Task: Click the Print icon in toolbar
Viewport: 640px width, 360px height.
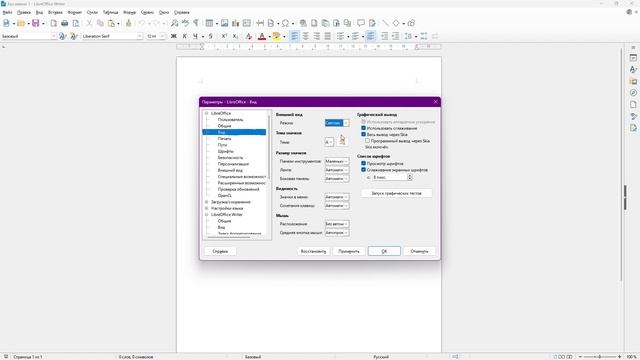Action: [x=64, y=23]
